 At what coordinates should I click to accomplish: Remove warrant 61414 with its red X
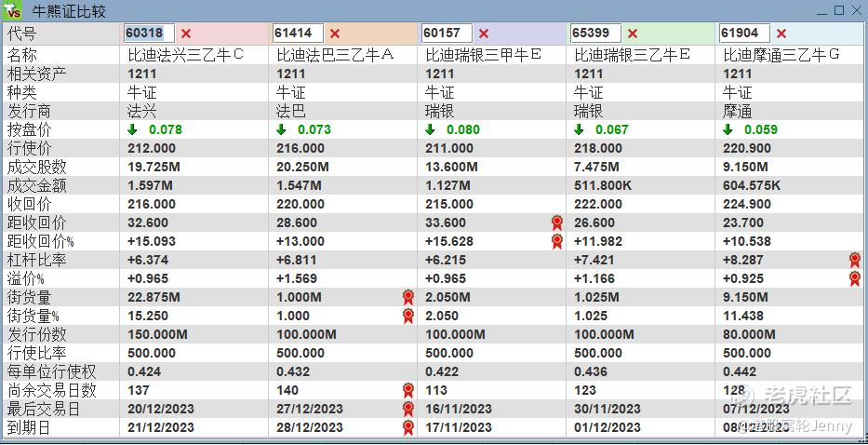click(x=335, y=34)
